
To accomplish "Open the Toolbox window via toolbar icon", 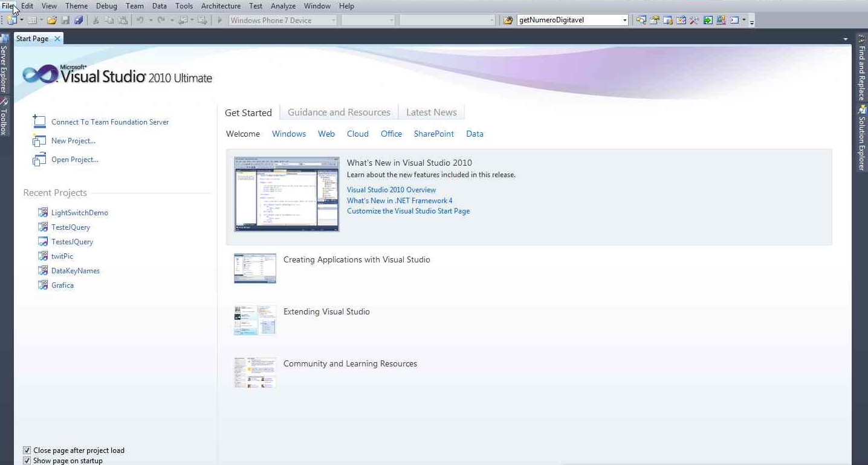I will [x=694, y=20].
